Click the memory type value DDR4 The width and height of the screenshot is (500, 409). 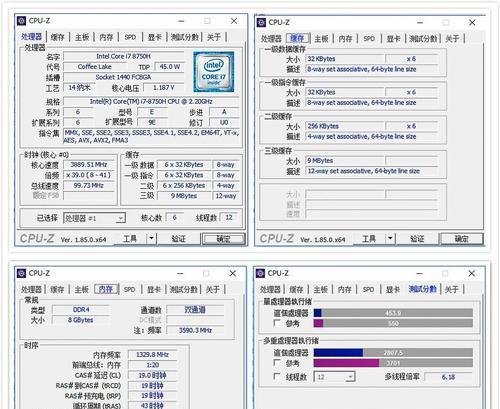[81, 310]
